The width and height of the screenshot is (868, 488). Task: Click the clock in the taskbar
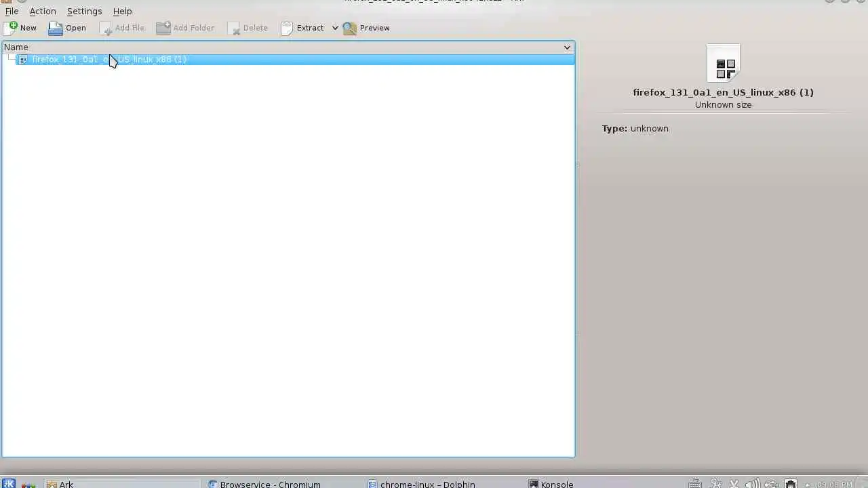tap(835, 484)
